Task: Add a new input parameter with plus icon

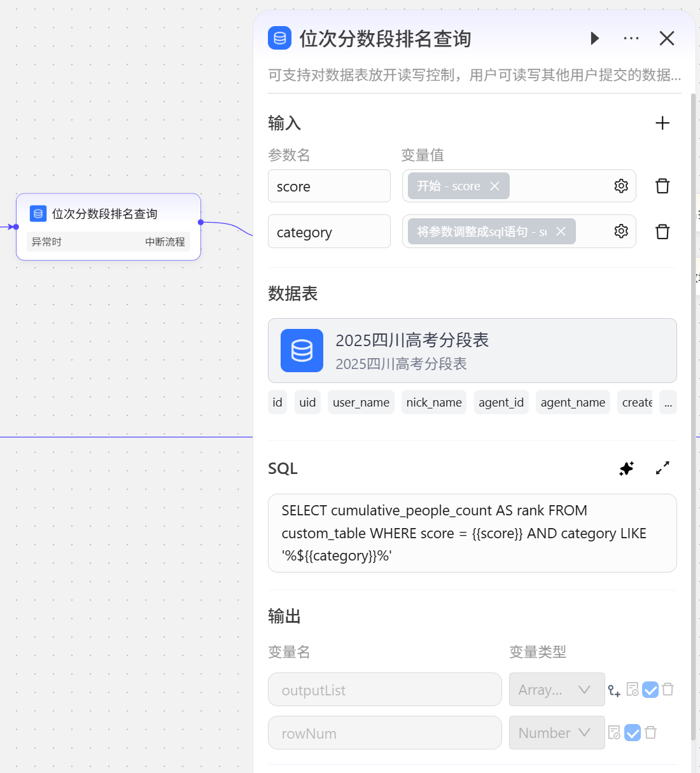Action: (662, 123)
